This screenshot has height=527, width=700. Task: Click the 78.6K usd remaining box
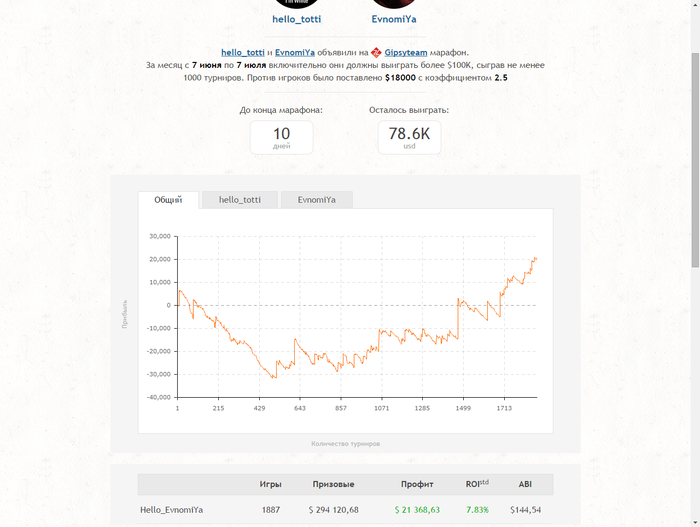[408, 137]
